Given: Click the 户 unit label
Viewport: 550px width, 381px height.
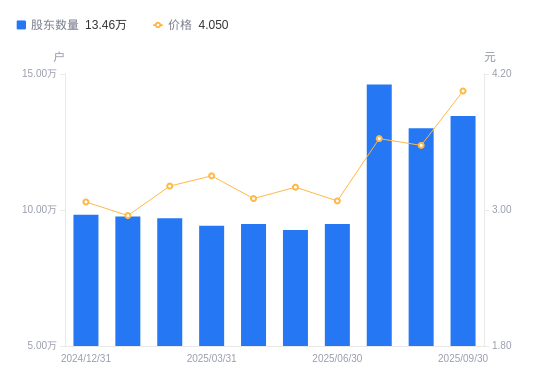Looking at the screenshot, I should coord(59,57).
